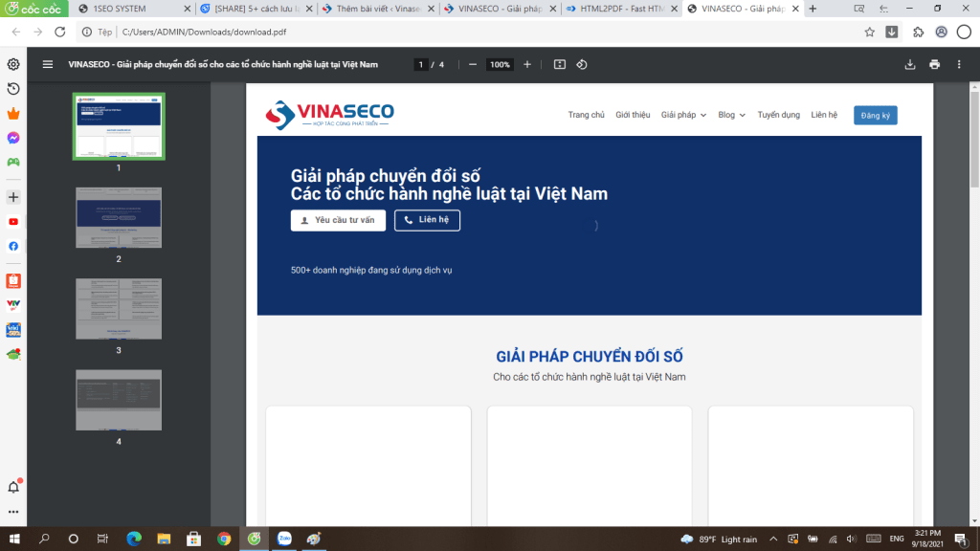Click Trang chủ in the page navigation

point(587,115)
